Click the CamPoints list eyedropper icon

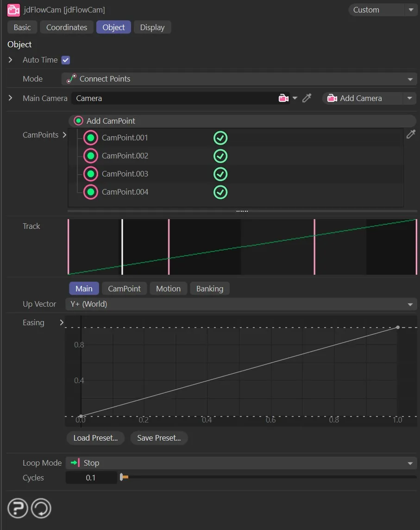410,134
